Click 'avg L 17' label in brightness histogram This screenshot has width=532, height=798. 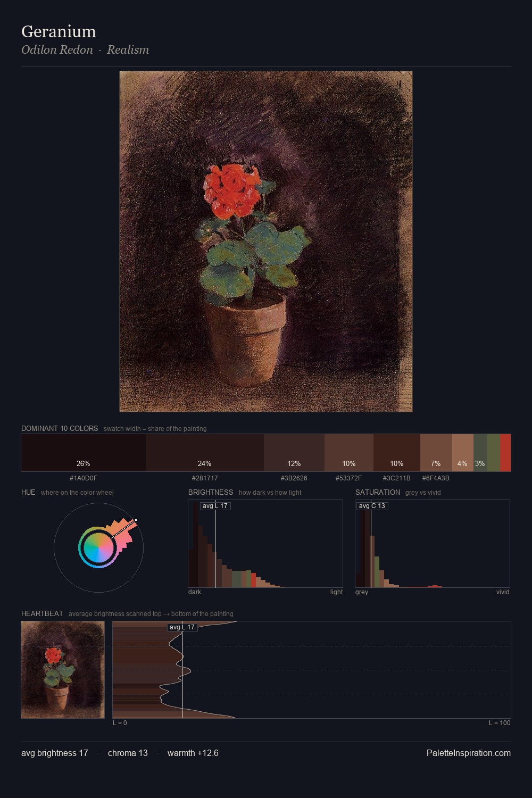click(215, 506)
